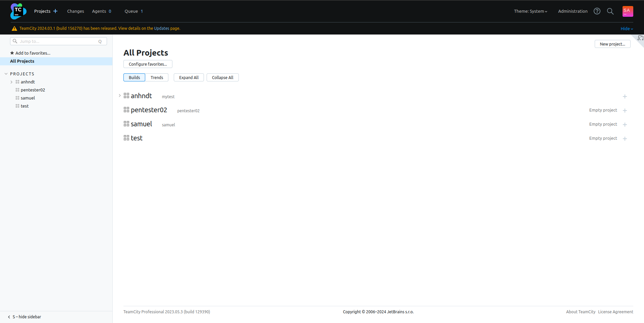Image resolution: width=644 pixels, height=323 pixels.
Task: Expand anhndt in the sidebar tree
Action: pos(11,82)
